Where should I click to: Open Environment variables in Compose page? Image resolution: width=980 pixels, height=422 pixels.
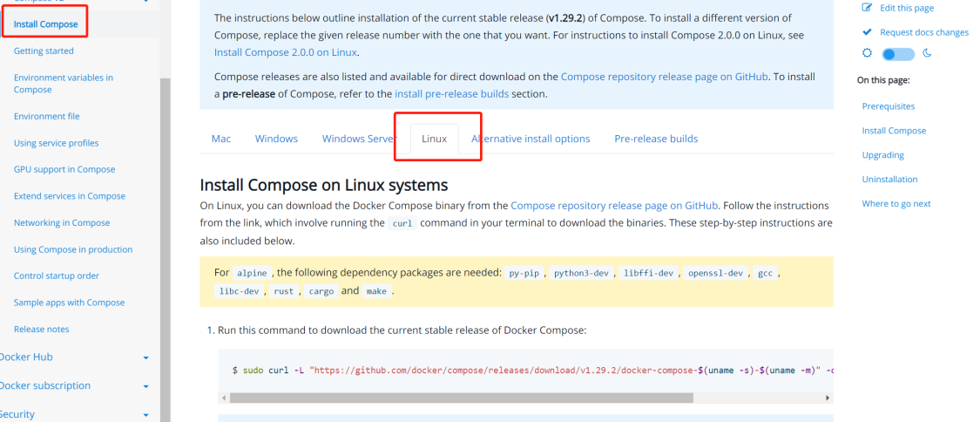coord(63,84)
